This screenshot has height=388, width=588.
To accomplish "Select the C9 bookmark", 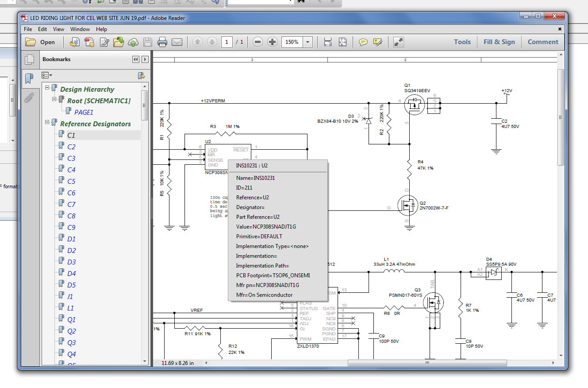I will (71, 228).
